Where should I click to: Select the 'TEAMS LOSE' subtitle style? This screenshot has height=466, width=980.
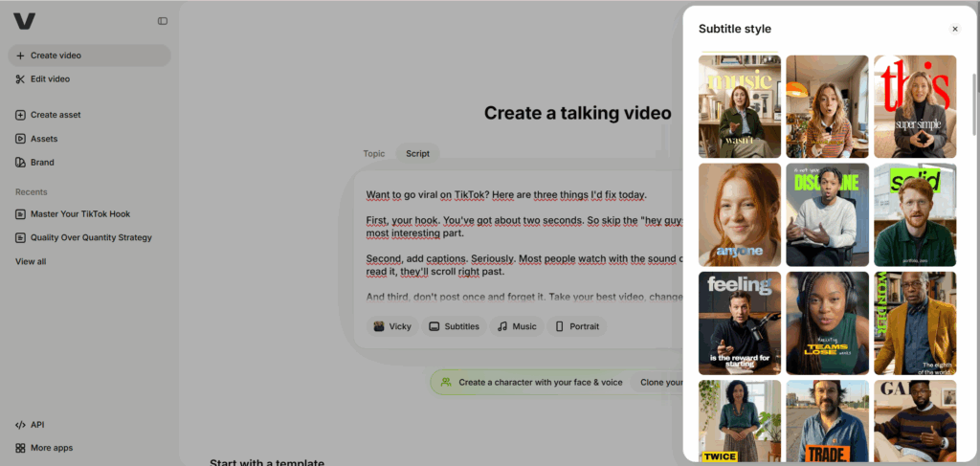point(828,323)
